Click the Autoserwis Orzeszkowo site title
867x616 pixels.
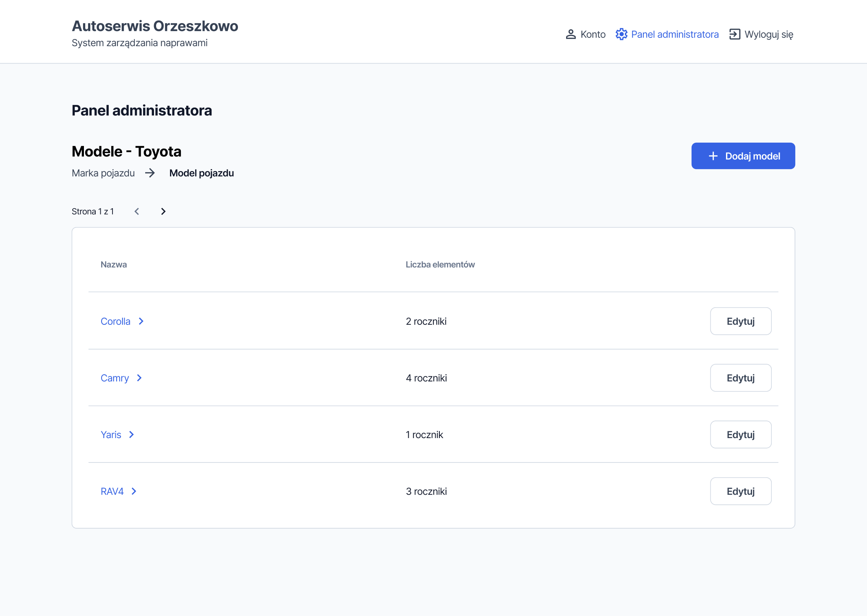coord(155,26)
